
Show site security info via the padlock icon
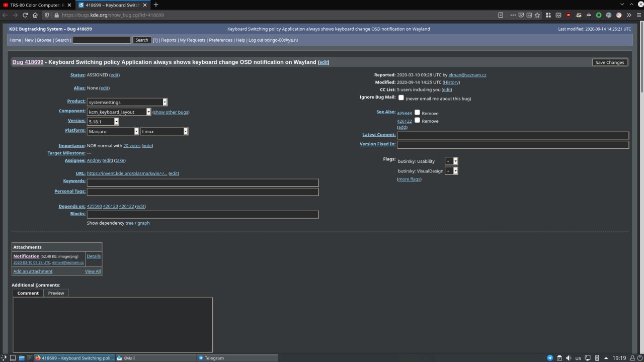pos(56,15)
